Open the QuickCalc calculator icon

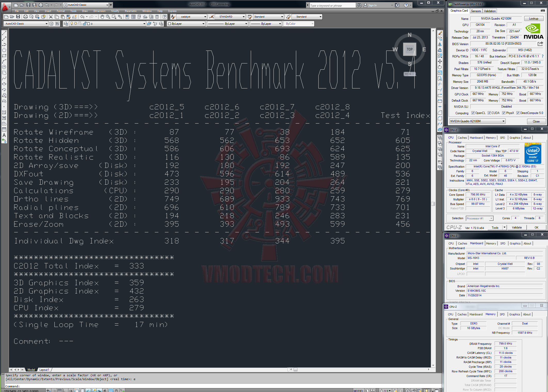click(157, 17)
